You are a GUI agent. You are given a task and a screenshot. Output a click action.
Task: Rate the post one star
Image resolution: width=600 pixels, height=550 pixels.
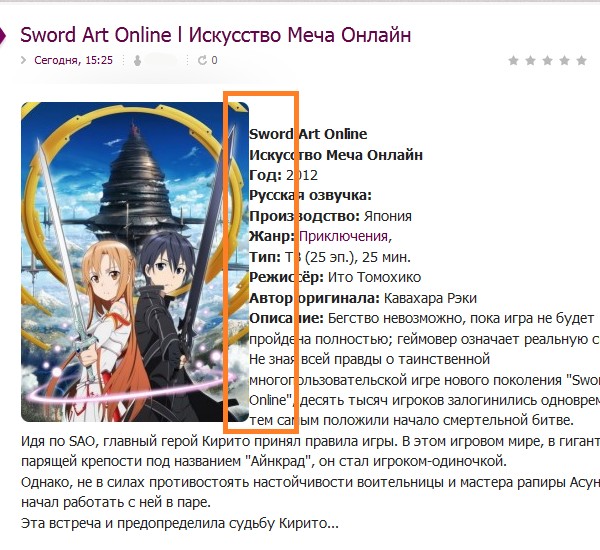[514, 60]
